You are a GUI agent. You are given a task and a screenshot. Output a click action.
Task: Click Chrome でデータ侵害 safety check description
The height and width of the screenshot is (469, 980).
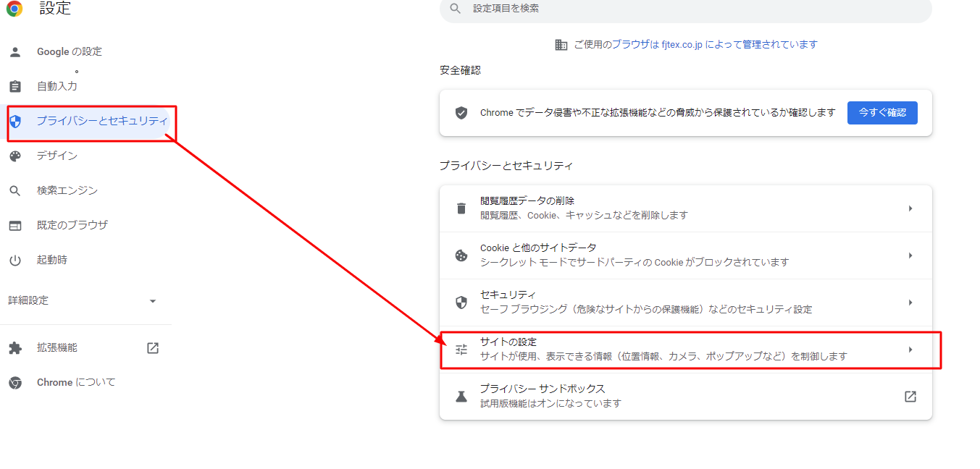click(x=658, y=114)
